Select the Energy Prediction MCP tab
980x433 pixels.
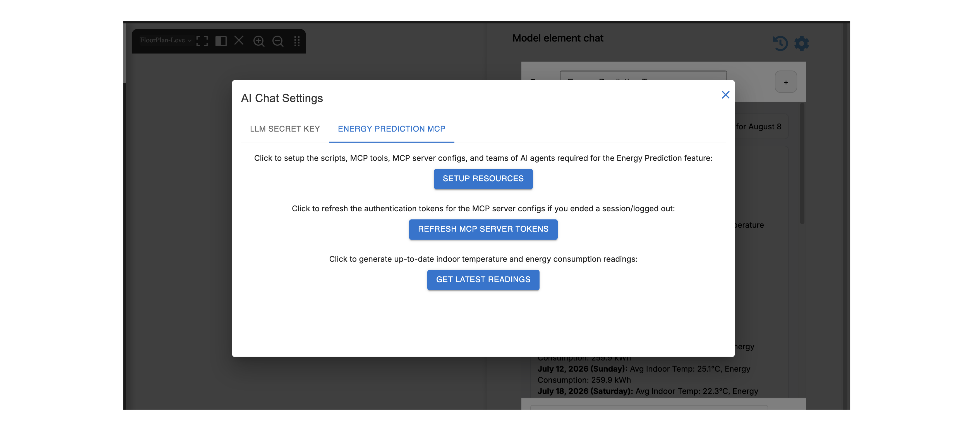coord(391,129)
